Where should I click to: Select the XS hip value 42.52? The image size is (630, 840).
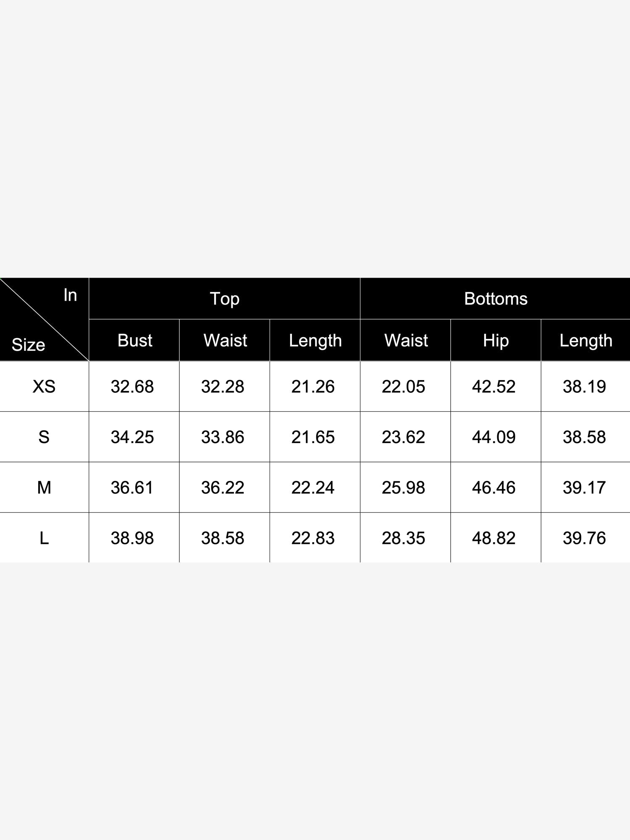point(493,386)
